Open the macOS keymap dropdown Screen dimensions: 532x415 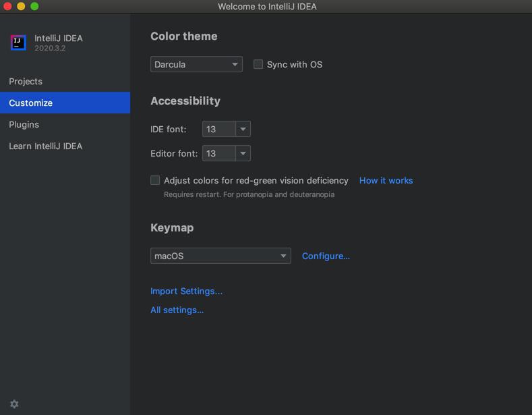[220, 256]
